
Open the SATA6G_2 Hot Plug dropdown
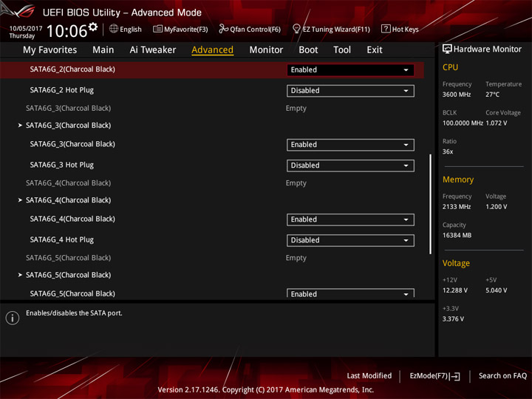point(350,91)
